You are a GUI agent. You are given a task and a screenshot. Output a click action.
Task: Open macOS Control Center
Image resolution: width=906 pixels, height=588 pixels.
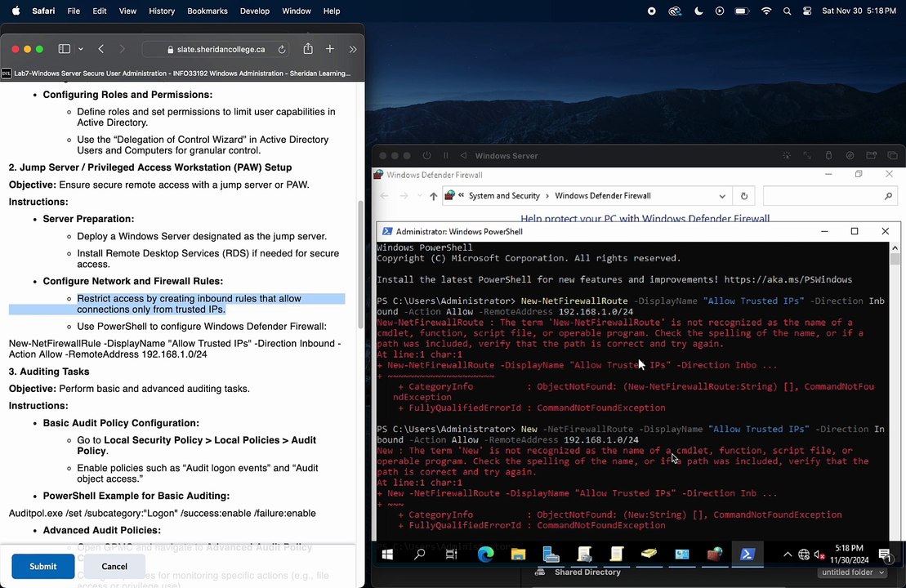coord(807,11)
